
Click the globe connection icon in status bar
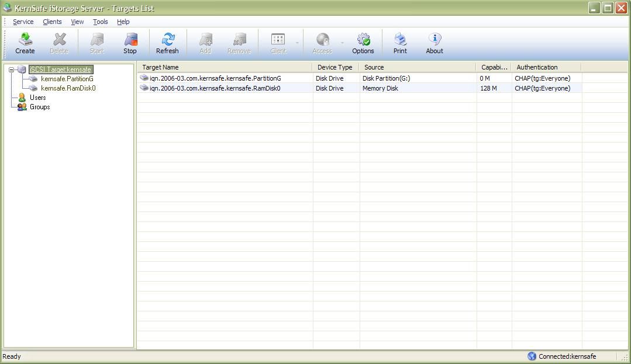coord(532,356)
